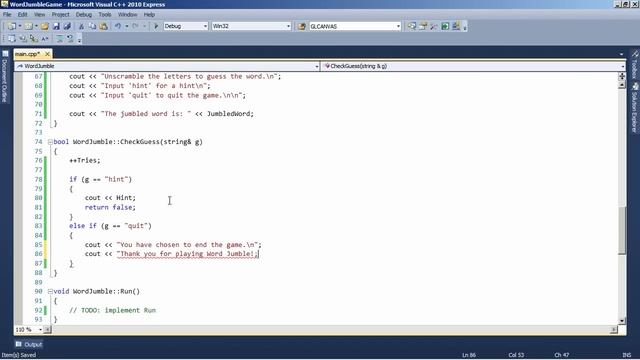Open the active files list dropdown arrow
This screenshot has width=640, height=360.
(x=621, y=54)
